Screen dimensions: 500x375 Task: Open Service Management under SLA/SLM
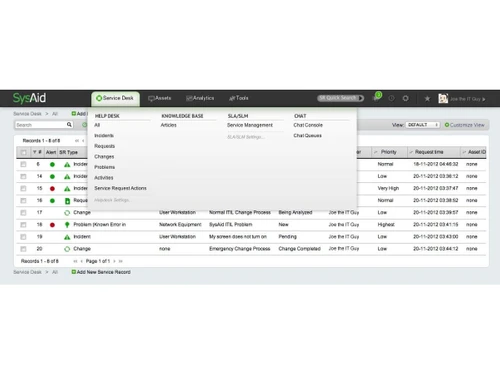pyautogui.click(x=250, y=125)
